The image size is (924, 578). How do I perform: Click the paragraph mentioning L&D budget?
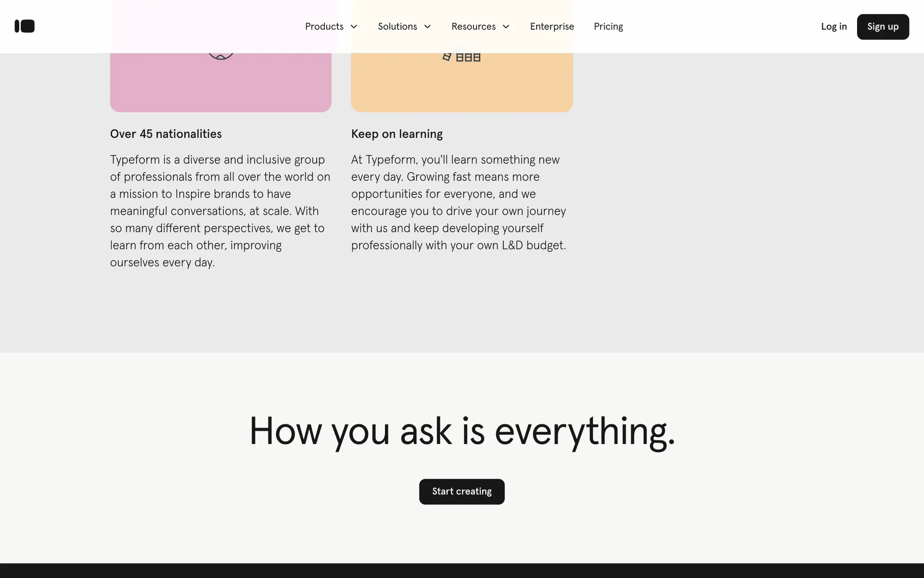458,202
